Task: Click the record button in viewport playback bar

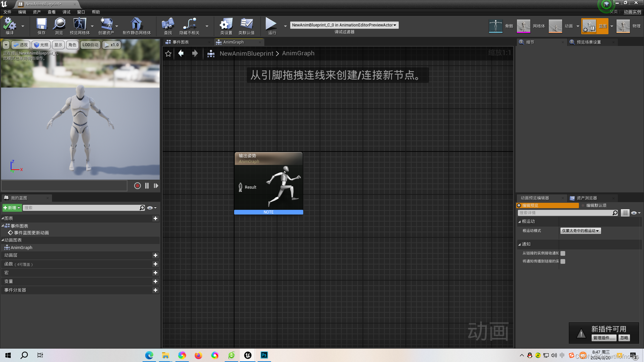Action: tap(137, 186)
